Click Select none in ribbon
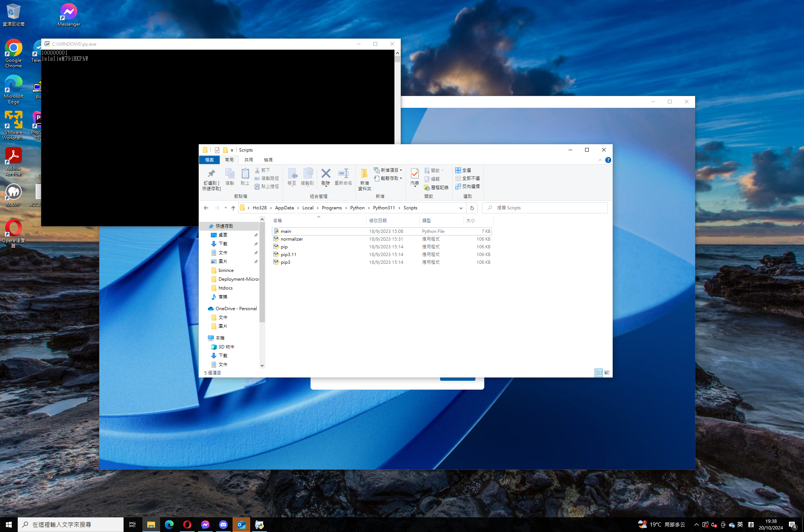Image resolution: width=804 pixels, height=532 pixels. coord(467,178)
